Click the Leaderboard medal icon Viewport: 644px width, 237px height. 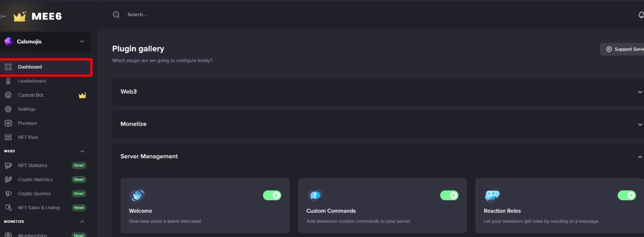click(x=8, y=81)
